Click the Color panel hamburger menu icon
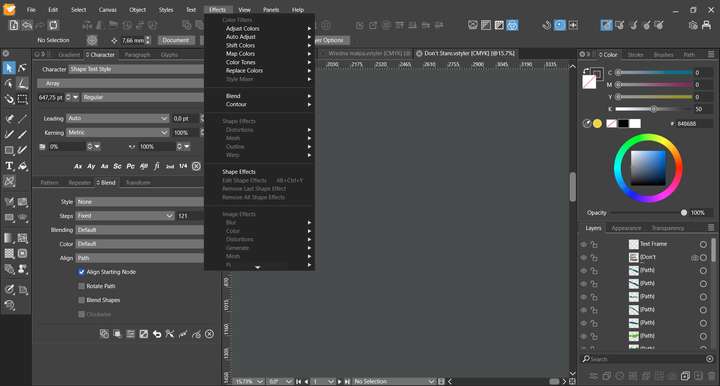This screenshot has width=720, height=386. 711,54
